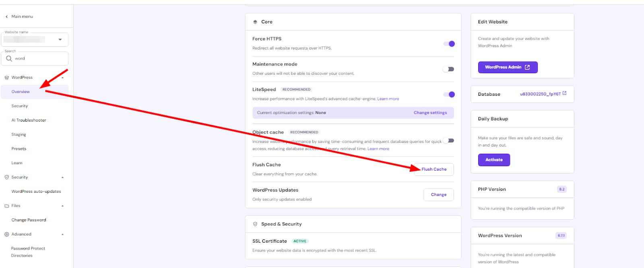
Task: Click the Files folder icon in sidebar
Action: click(x=6, y=206)
